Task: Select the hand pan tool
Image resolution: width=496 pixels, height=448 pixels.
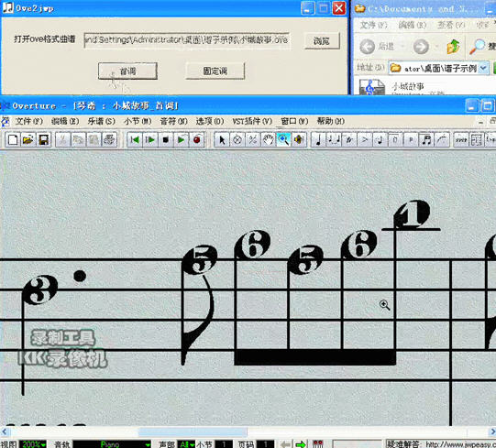Action: click(x=268, y=140)
